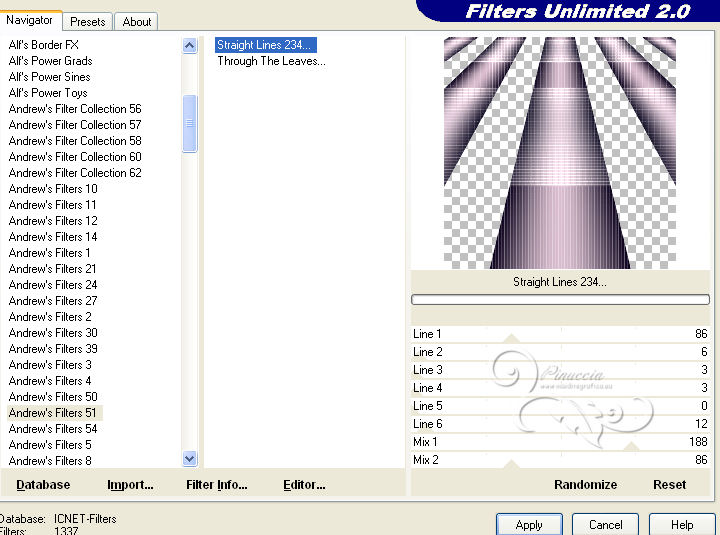
Task: Open the Presets tab
Action: point(87,22)
